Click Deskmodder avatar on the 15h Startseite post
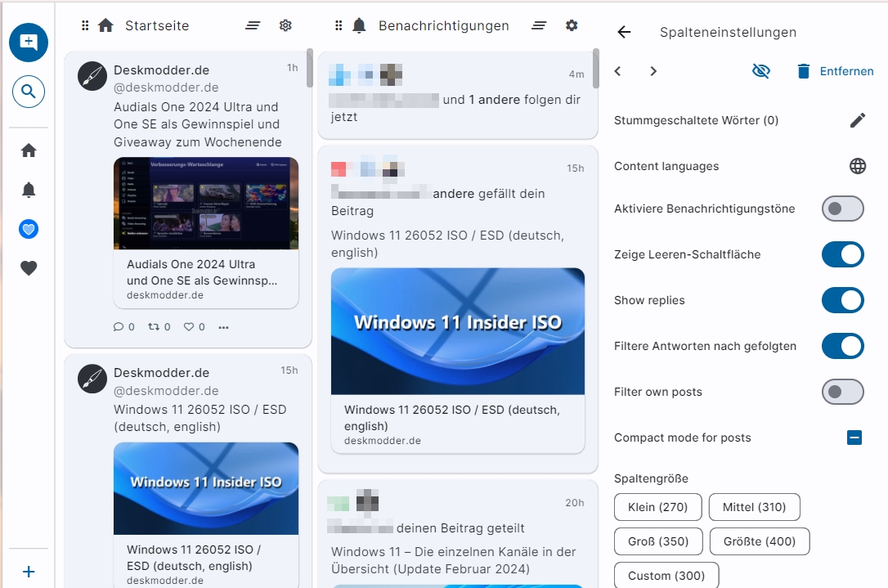Screen dimensions: 888x588 (92, 379)
